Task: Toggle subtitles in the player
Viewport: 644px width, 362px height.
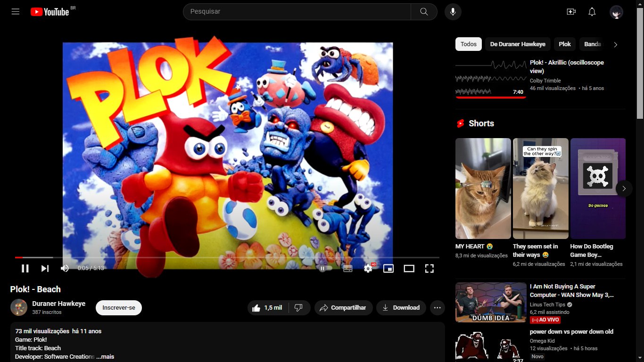Action: (x=347, y=268)
